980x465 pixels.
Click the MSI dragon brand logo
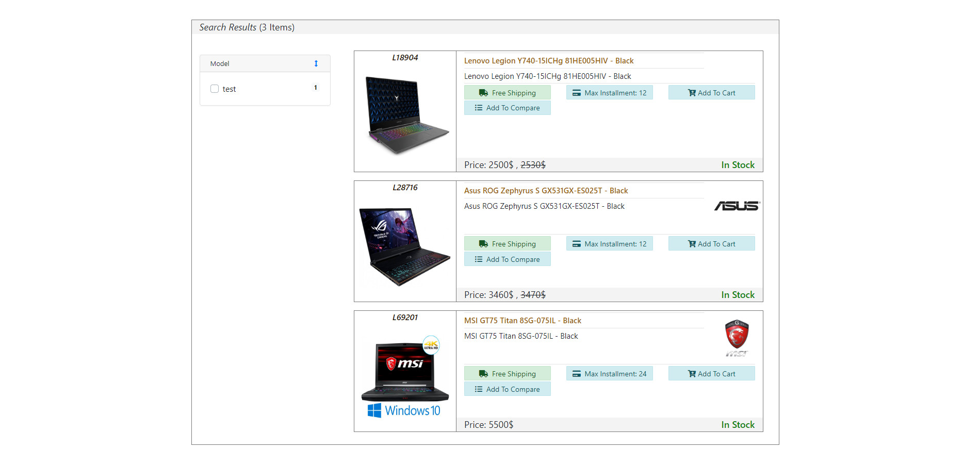[x=737, y=338]
